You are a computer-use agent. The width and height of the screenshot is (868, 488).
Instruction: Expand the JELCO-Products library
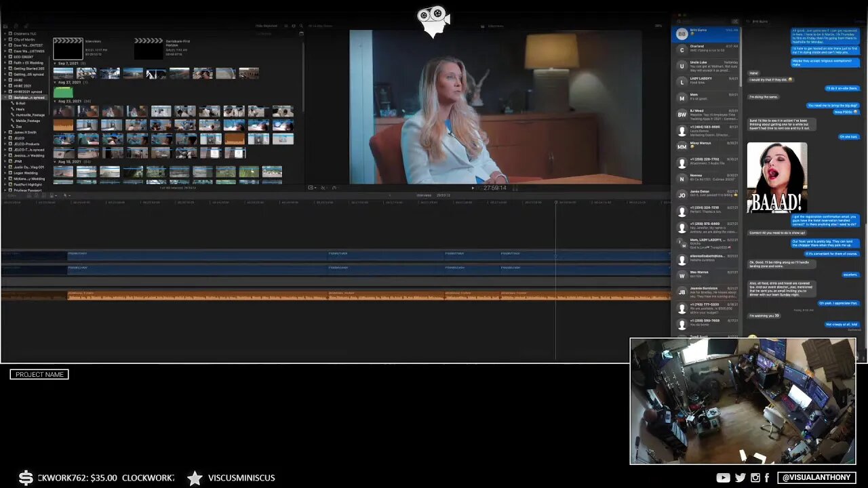point(5,144)
